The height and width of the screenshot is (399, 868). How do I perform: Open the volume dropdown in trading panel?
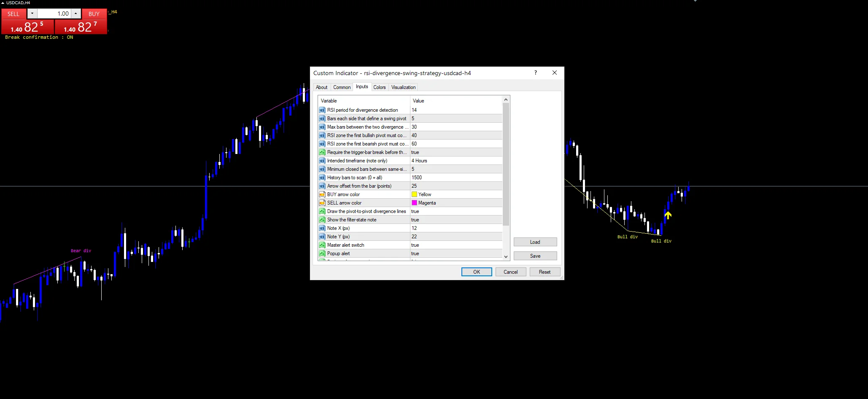32,13
